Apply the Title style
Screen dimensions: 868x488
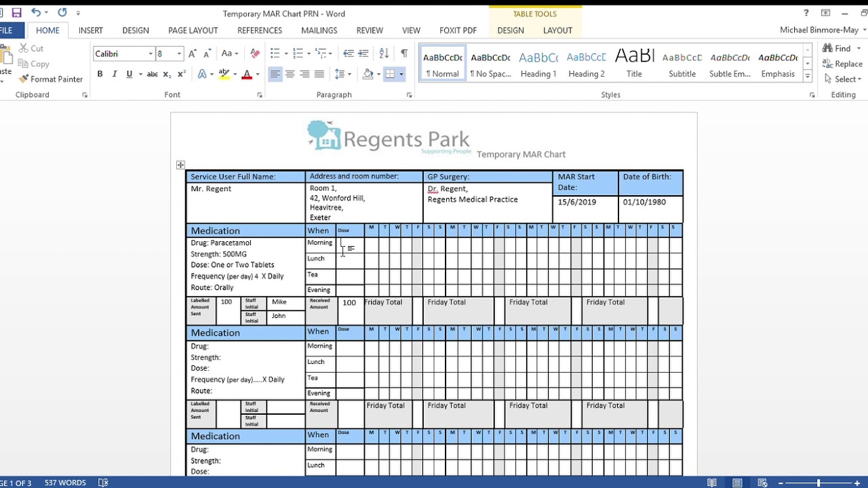coord(634,63)
